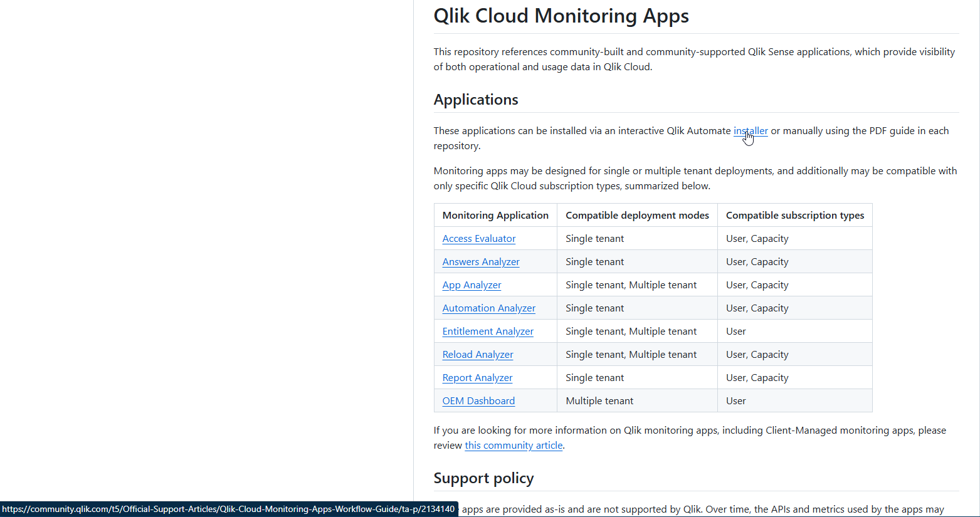Click the 'Qlik Cloud Monitoring Apps' heading
The width and height of the screenshot is (980, 517).
(x=561, y=16)
